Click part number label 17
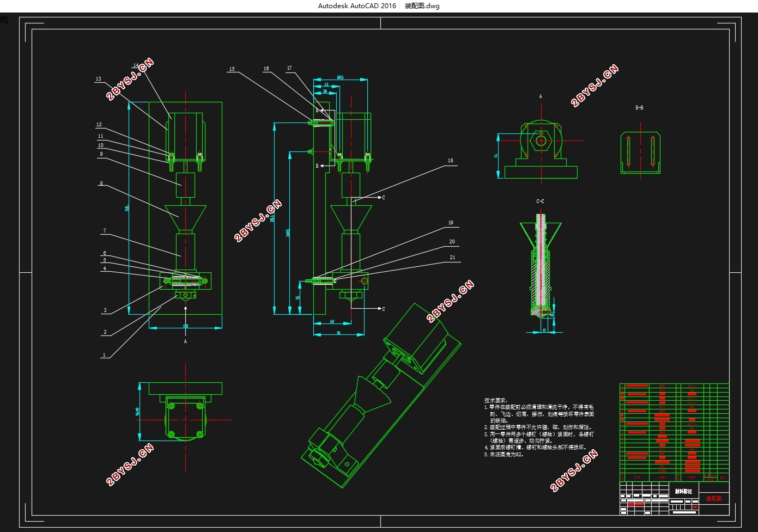758x532 pixels. (x=289, y=68)
